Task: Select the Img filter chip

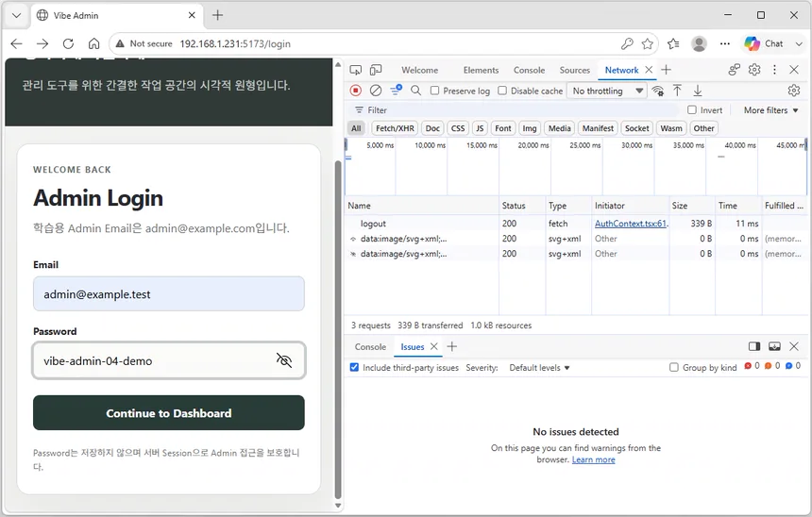Action: (530, 128)
